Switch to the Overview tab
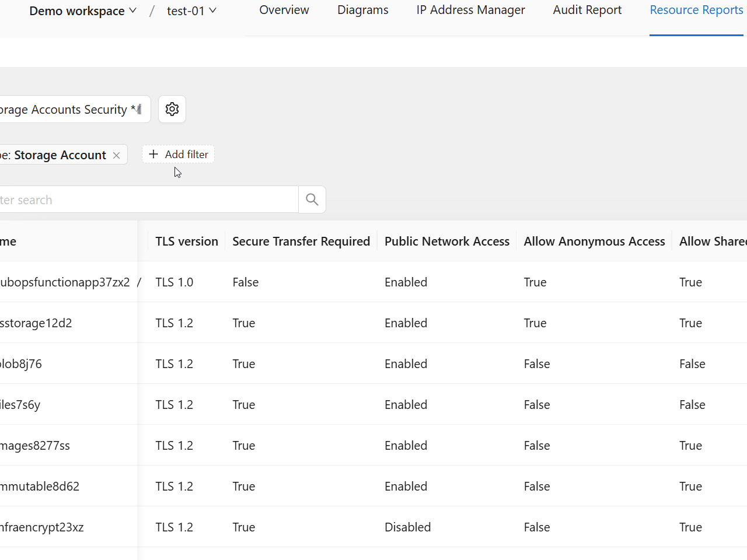 tap(284, 10)
